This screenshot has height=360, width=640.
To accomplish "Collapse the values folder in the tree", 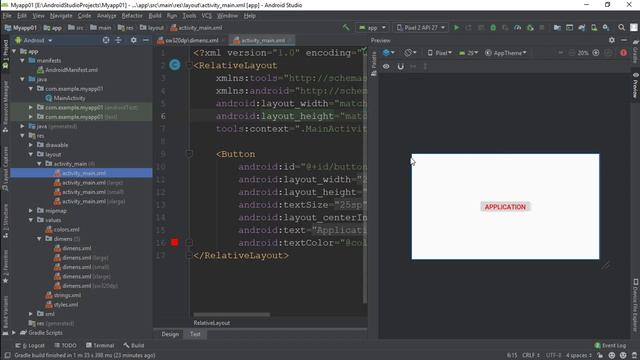I will coord(31,220).
